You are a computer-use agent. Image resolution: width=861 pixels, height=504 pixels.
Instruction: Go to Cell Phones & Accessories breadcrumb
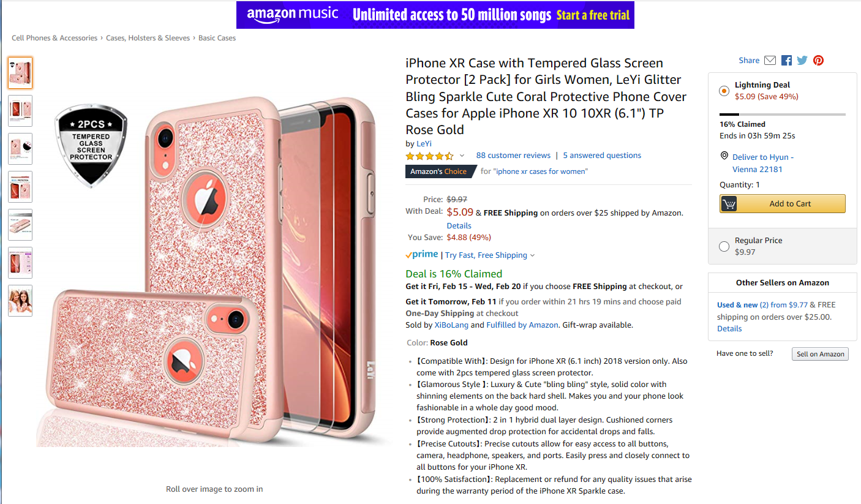[55, 38]
